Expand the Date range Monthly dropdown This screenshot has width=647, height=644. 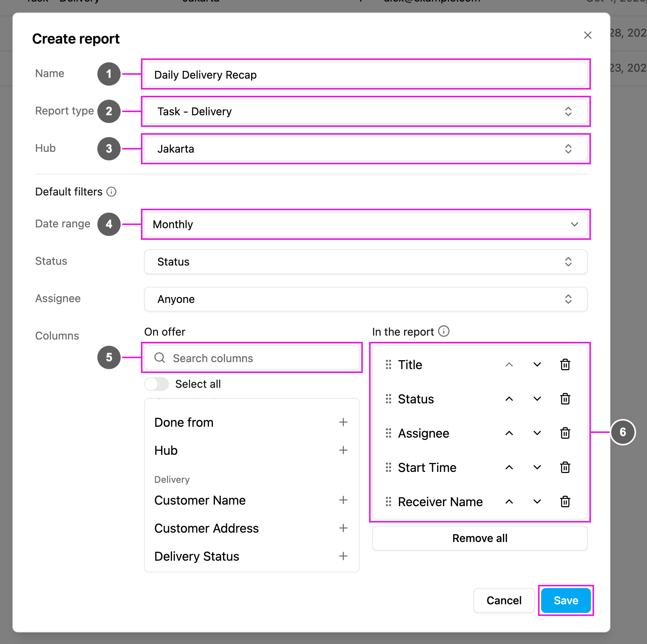click(x=366, y=225)
